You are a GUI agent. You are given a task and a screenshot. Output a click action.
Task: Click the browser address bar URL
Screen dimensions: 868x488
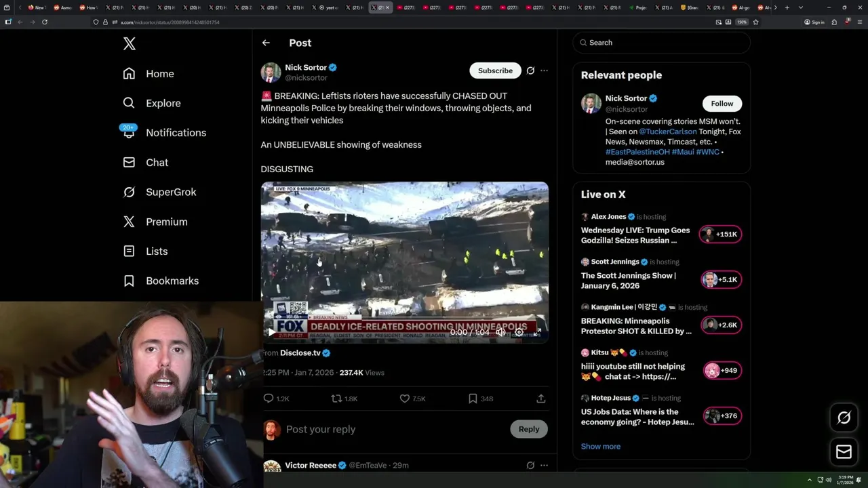[x=170, y=22]
